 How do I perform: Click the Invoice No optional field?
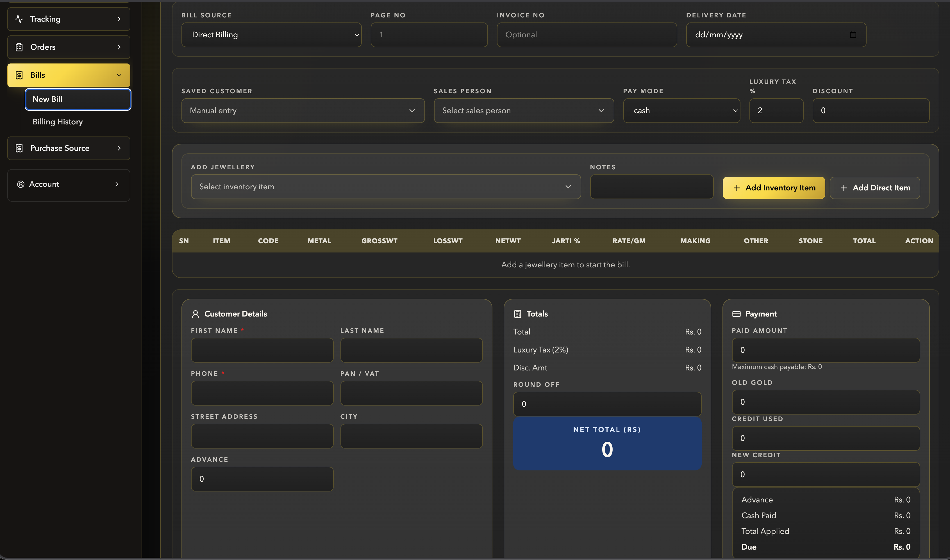[x=587, y=35]
